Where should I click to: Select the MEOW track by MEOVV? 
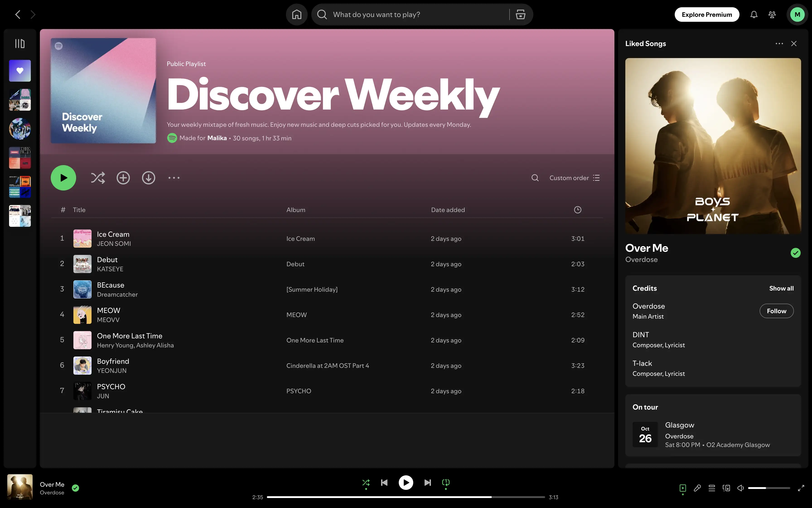[108, 310]
